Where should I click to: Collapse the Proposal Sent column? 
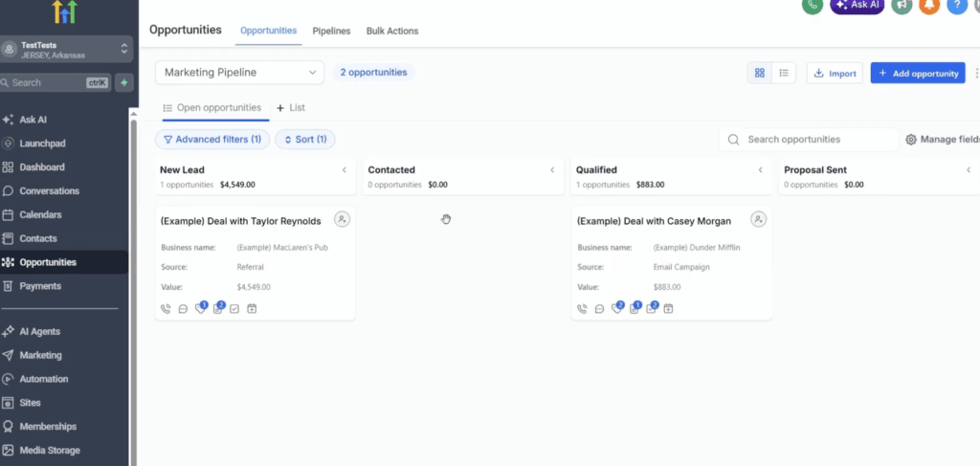(969, 170)
